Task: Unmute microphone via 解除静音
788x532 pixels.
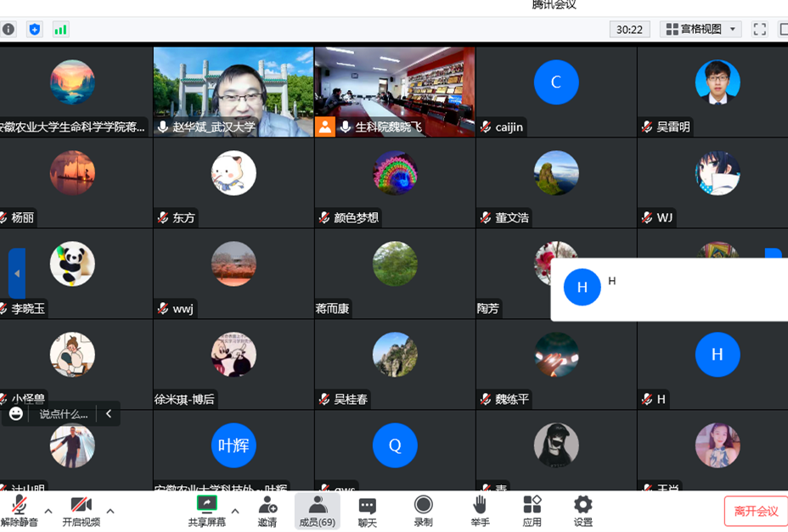Action: pos(19,512)
